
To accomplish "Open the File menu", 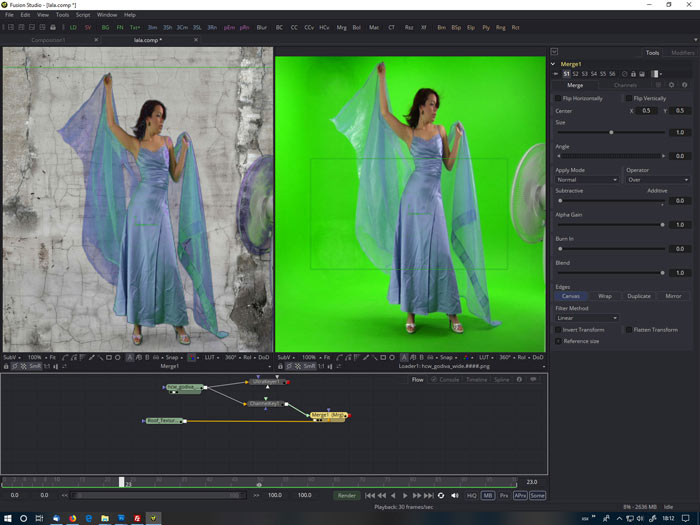I will 9,15.
